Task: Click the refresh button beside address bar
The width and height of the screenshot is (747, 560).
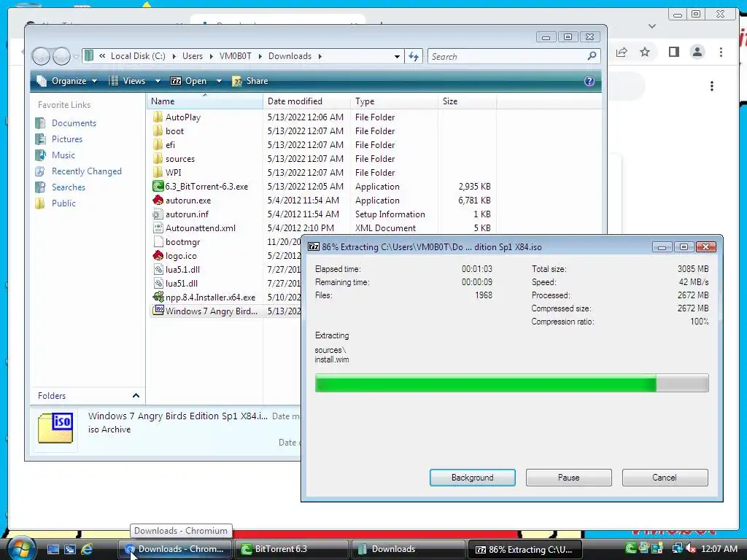Action: (x=414, y=56)
